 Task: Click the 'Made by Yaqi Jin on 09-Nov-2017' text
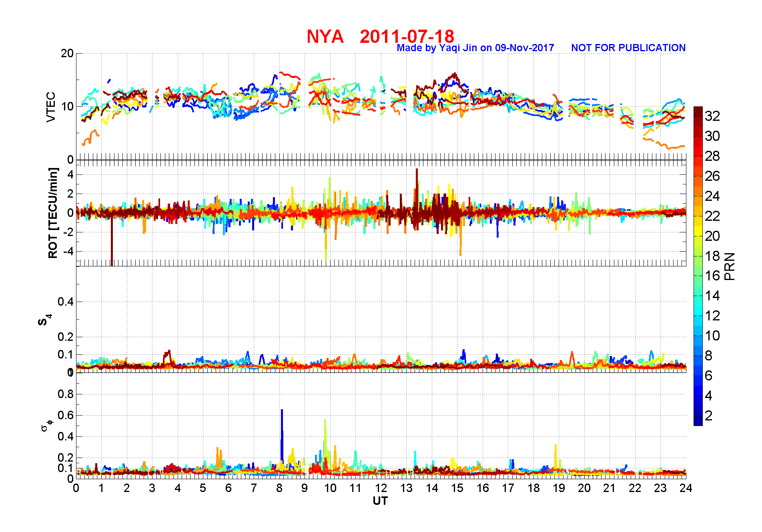pos(475,48)
